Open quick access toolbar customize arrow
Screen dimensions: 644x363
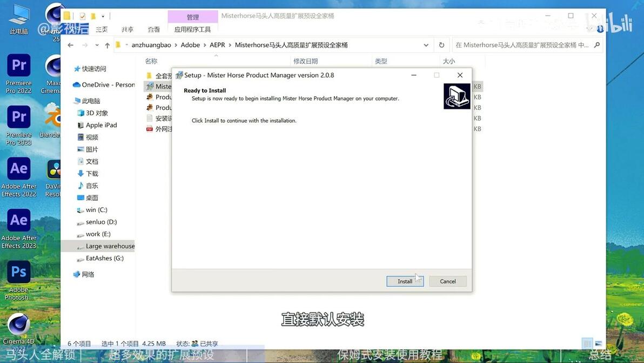103,16
